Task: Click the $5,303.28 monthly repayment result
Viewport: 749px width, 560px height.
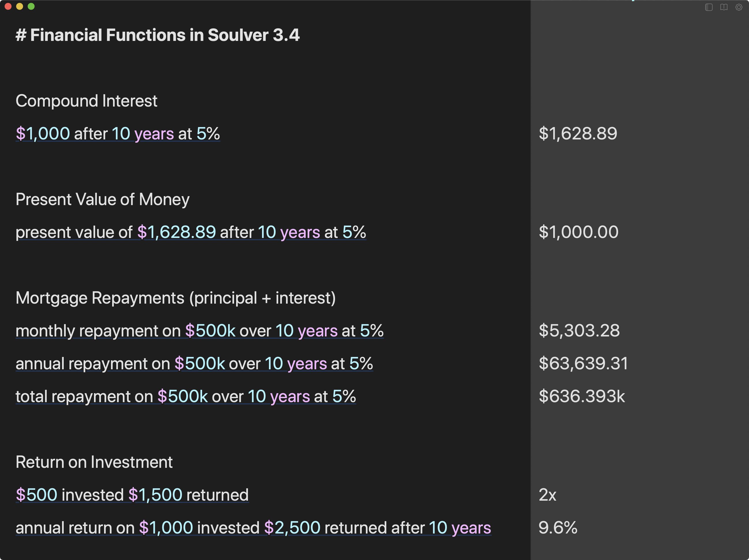Action: [x=579, y=331]
